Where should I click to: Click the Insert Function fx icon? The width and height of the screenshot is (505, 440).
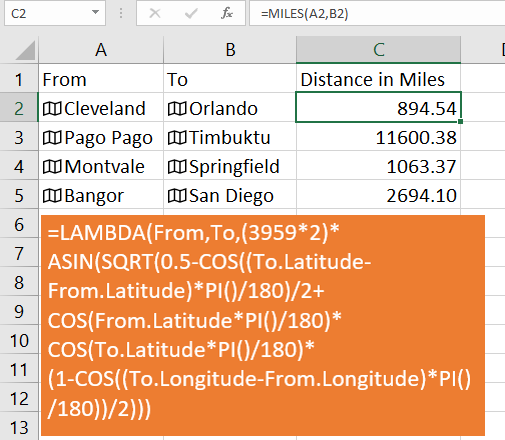point(227,14)
